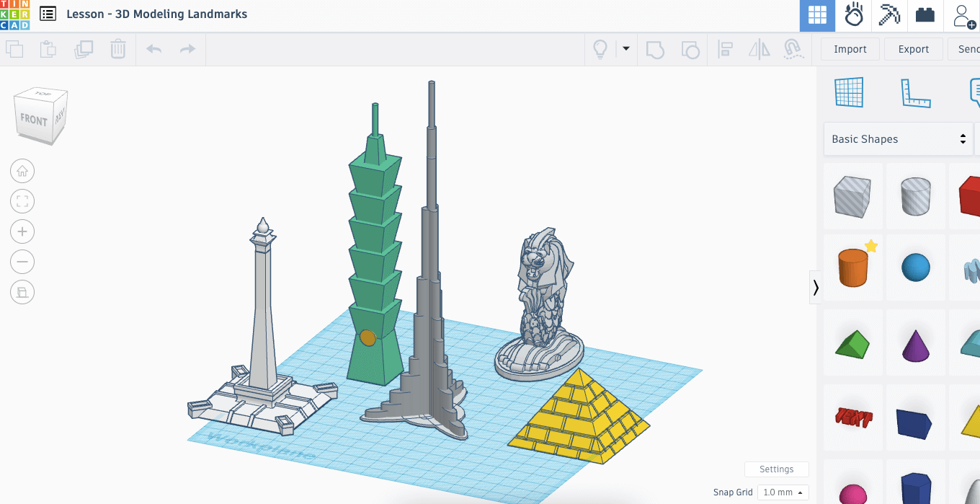Click the Mirror tool icon

pos(759,49)
